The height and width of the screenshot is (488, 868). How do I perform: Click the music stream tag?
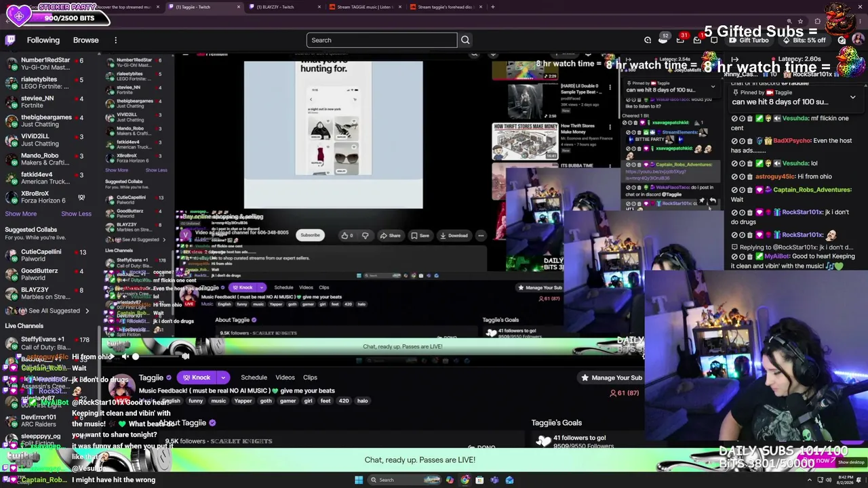pos(218,401)
